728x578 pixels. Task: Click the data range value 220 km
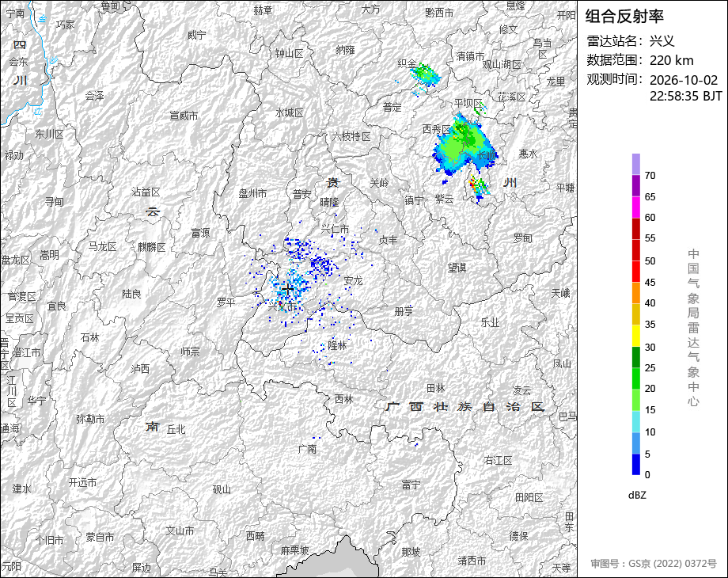coord(671,60)
